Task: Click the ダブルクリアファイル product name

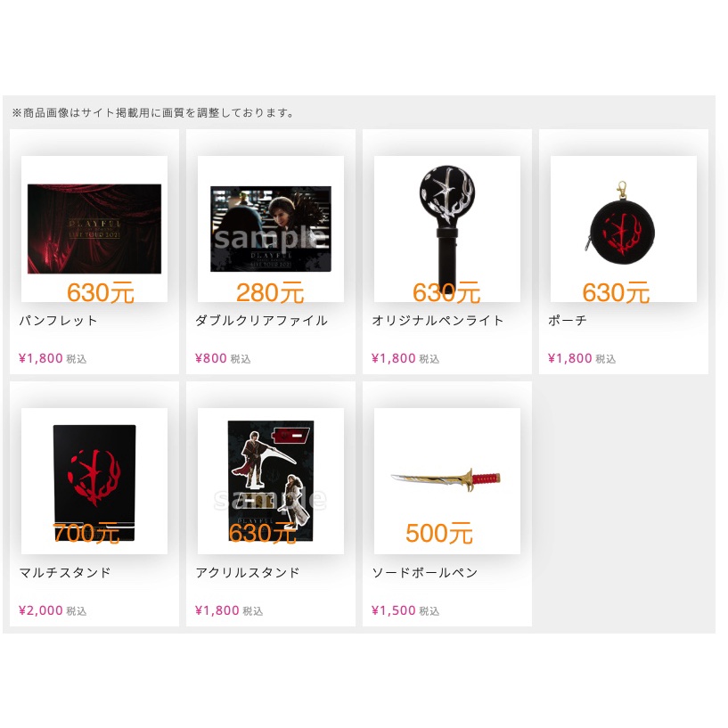Action: click(261, 321)
